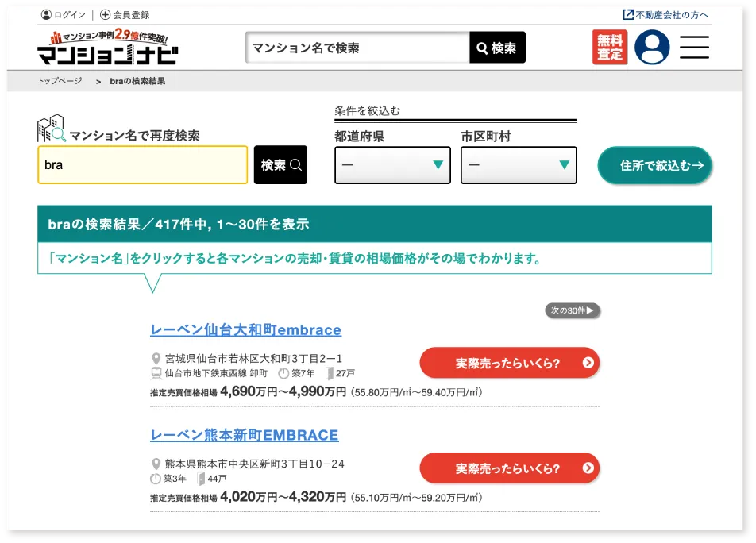The height and width of the screenshot is (543, 756).
Task: Click the 住所で絞込む button
Action: pos(654,165)
